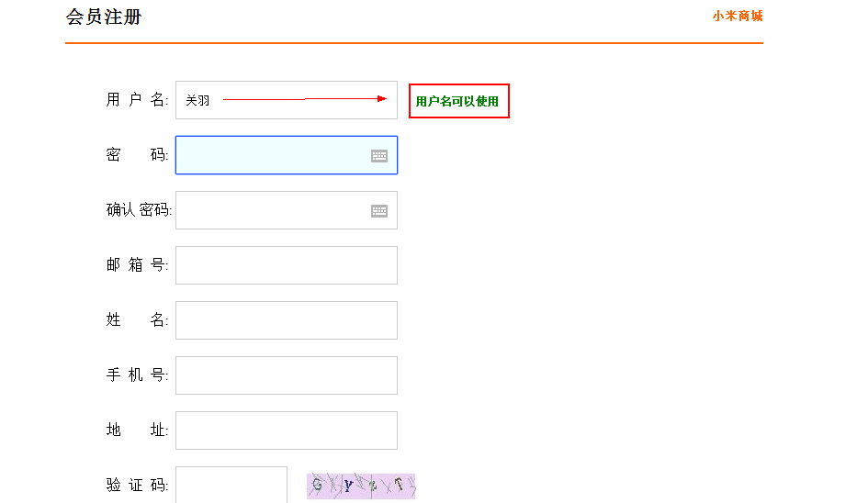Click the 邮箱号 label
Viewport: 868px width, 503px height.
tap(137, 265)
